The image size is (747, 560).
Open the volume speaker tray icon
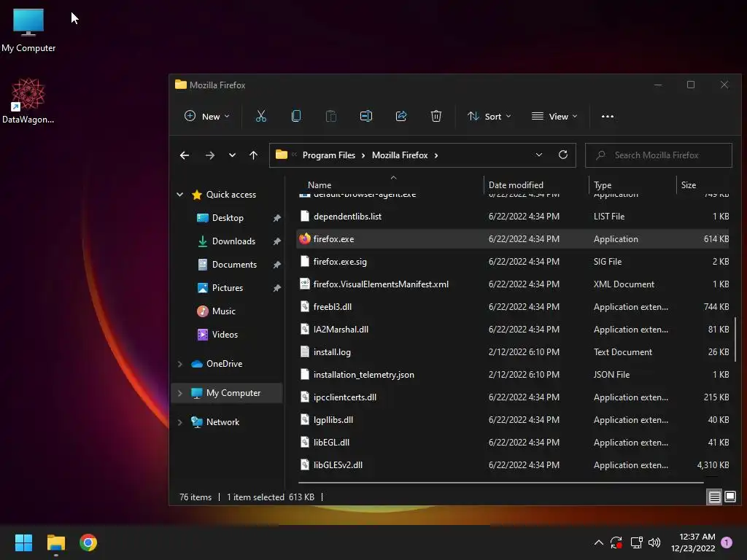654,542
